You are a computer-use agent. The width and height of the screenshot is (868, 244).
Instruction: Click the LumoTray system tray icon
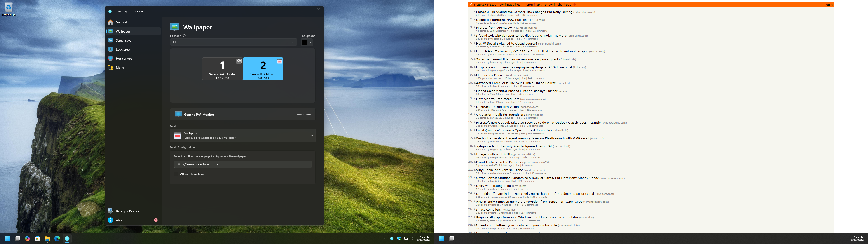point(392,239)
